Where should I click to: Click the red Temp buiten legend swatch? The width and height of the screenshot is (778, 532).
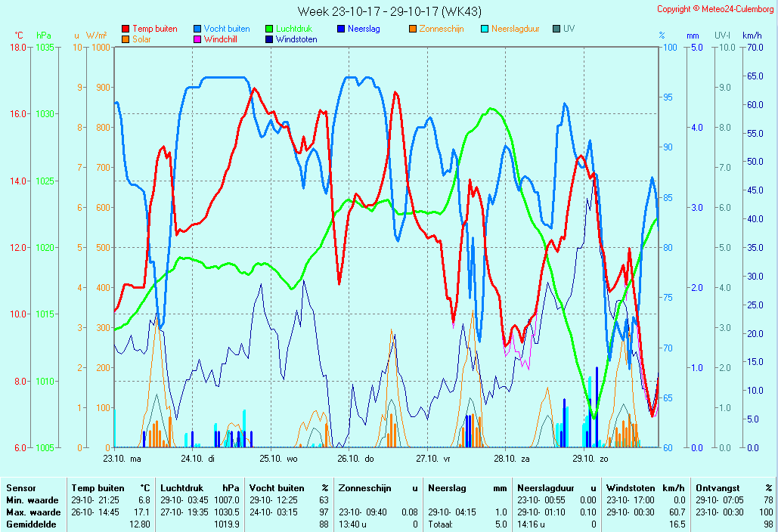click(126, 29)
